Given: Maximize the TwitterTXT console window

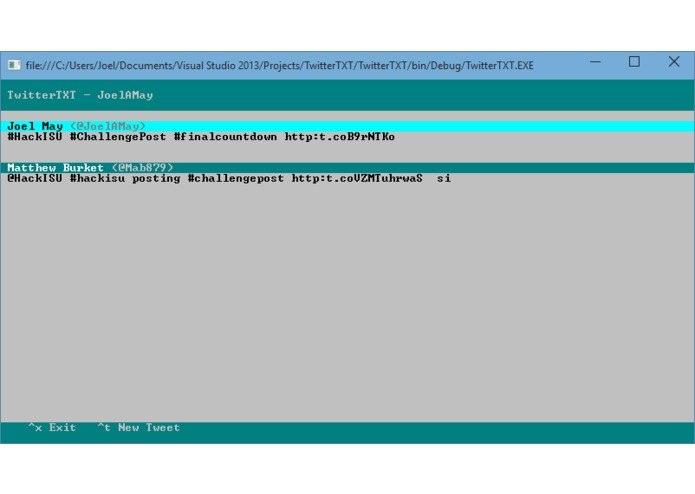Looking at the screenshot, I should click(x=634, y=62).
